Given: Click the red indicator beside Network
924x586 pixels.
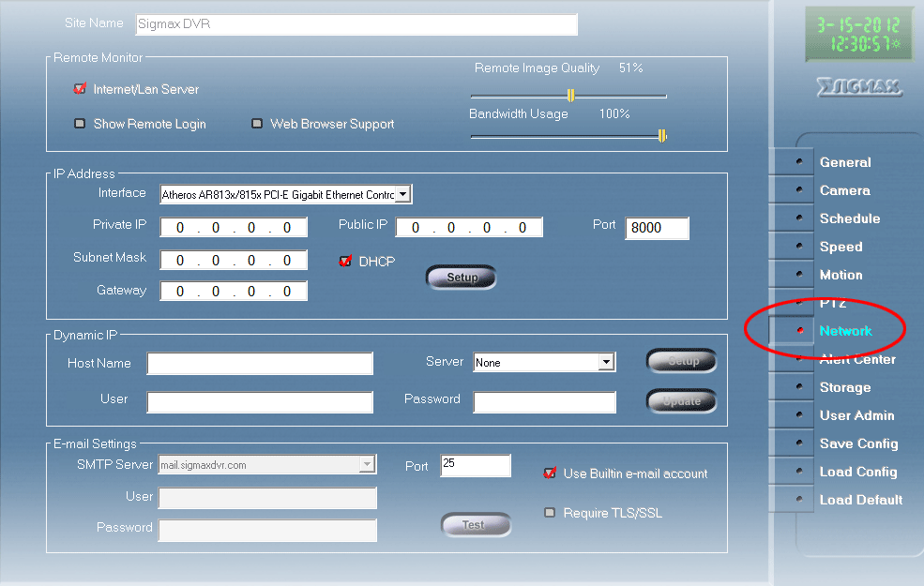Looking at the screenshot, I should 799,331.
